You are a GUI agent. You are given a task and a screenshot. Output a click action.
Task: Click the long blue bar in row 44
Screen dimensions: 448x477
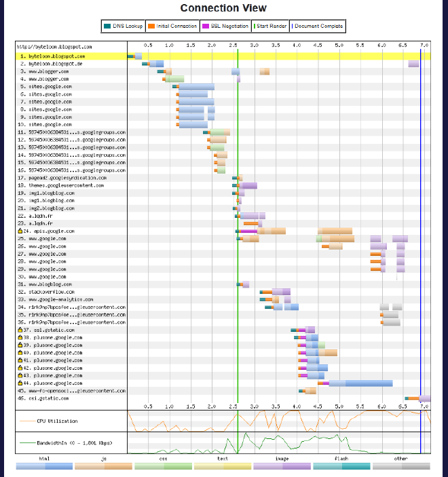point(360,383)
